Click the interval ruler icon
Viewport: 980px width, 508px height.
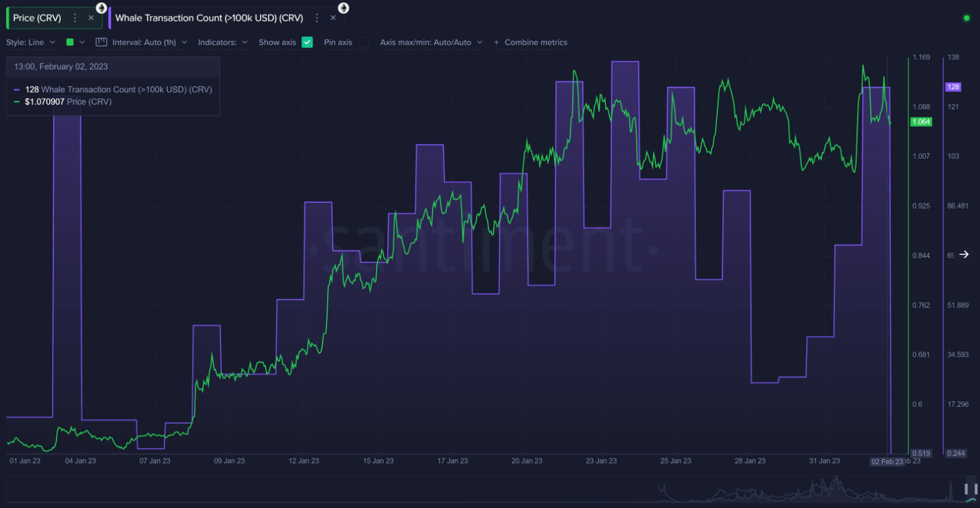tap(101, 42)
